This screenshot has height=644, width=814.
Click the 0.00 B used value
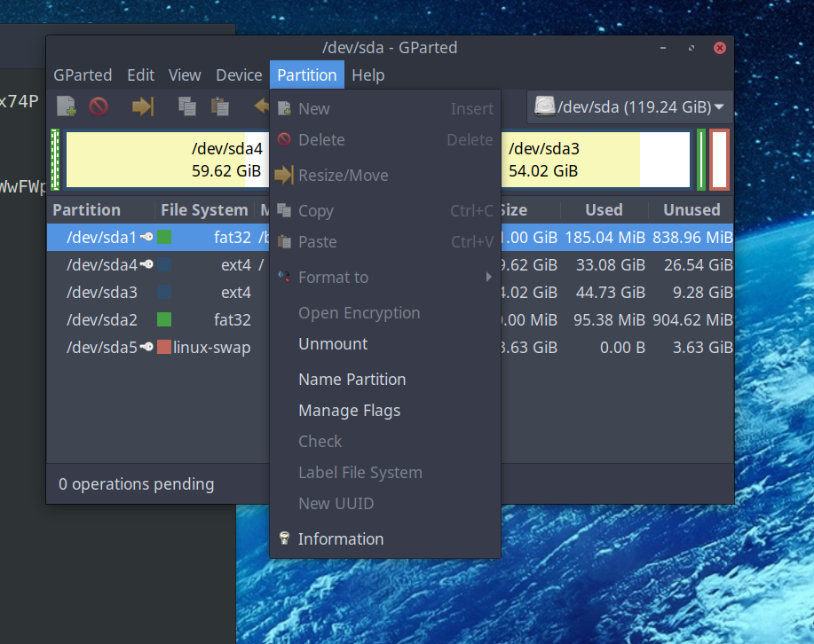622,347
